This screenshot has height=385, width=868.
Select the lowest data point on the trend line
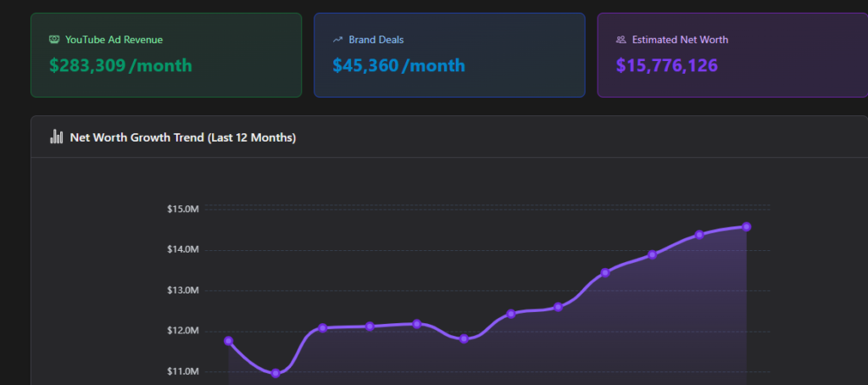[275, 373]
